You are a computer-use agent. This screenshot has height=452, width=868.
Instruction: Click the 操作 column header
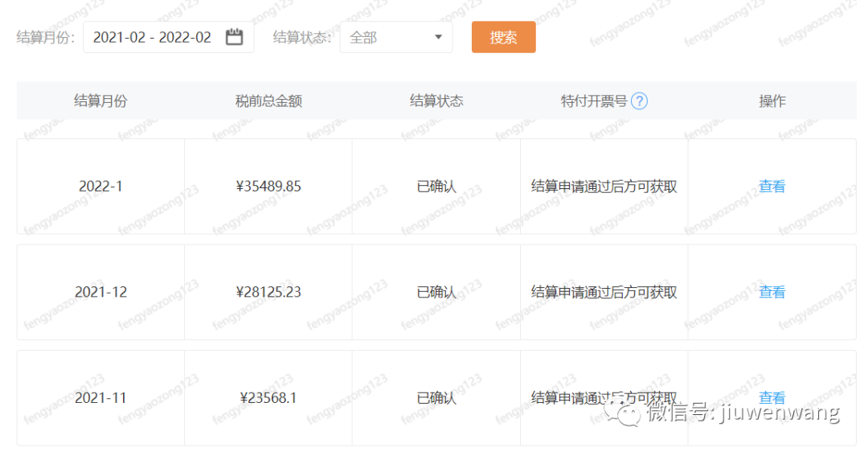772,101
